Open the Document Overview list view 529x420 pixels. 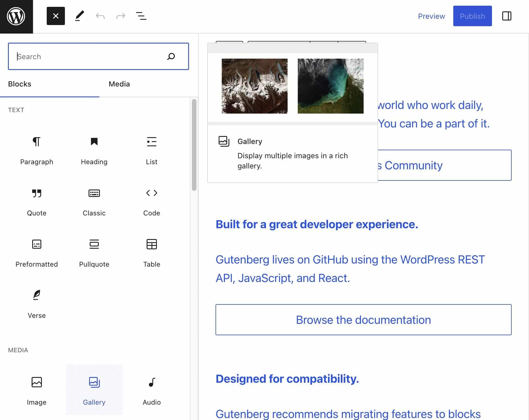click(141, 16)
